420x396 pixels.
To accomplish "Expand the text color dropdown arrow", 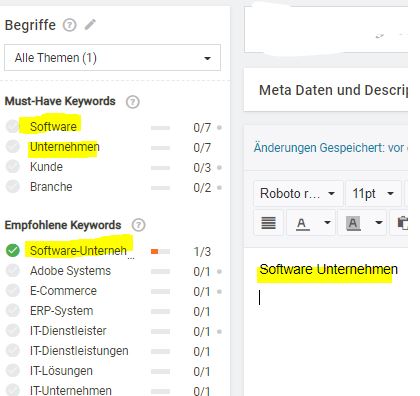I will [x=327, y=222].
